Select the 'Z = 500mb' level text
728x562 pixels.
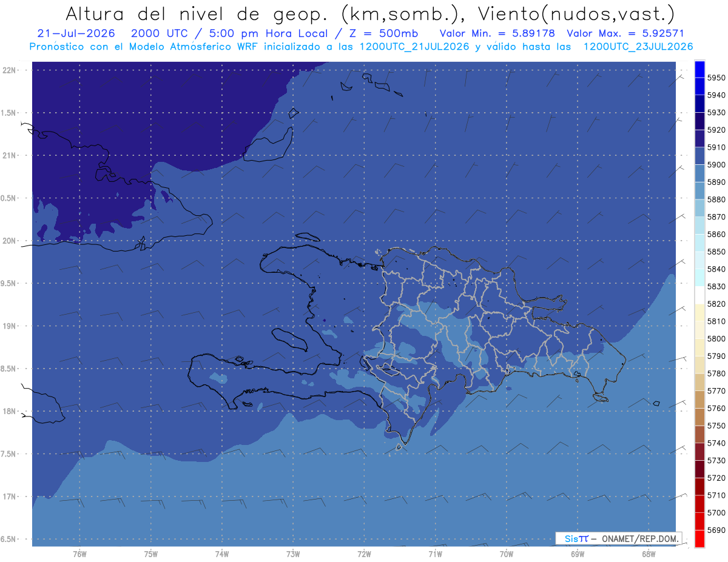tap(383, 34)
